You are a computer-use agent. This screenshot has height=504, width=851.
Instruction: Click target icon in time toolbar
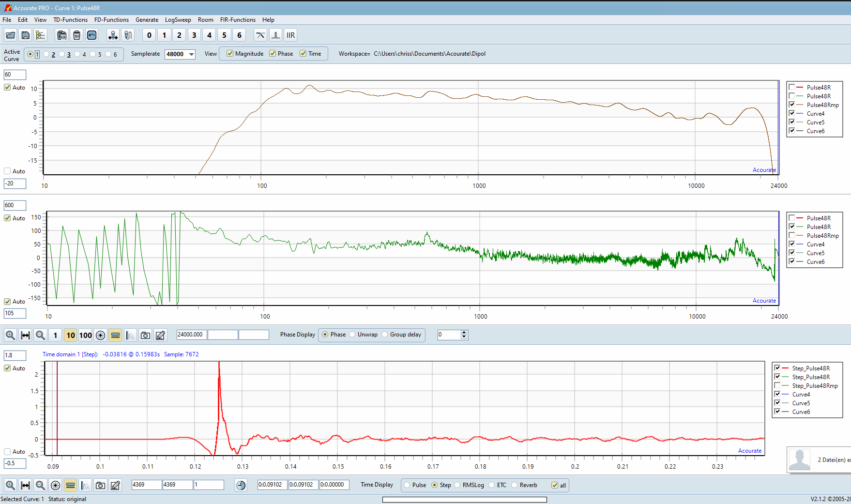[55, 485]
